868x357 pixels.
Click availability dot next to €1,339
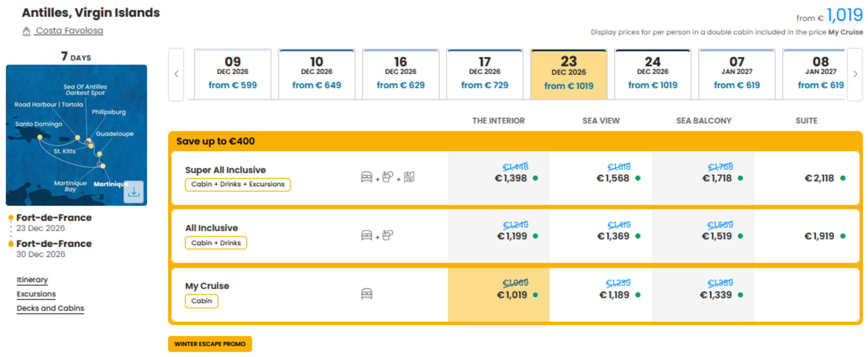point(740,295)
